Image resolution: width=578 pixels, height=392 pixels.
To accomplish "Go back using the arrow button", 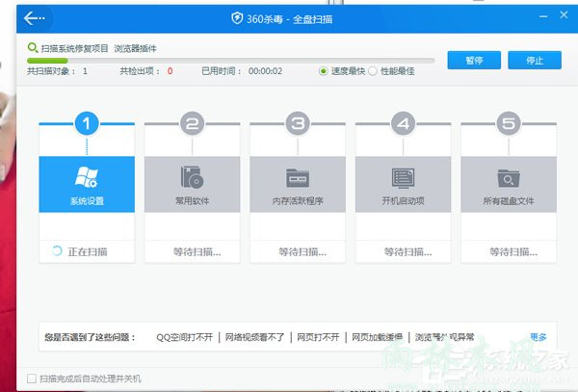I will pyautogui.click(x=34, y=18).
